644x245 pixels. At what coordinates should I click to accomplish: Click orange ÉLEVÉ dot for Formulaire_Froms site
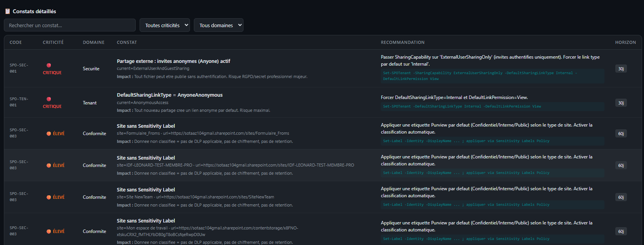pyautogui.click(x=49, y=134)
